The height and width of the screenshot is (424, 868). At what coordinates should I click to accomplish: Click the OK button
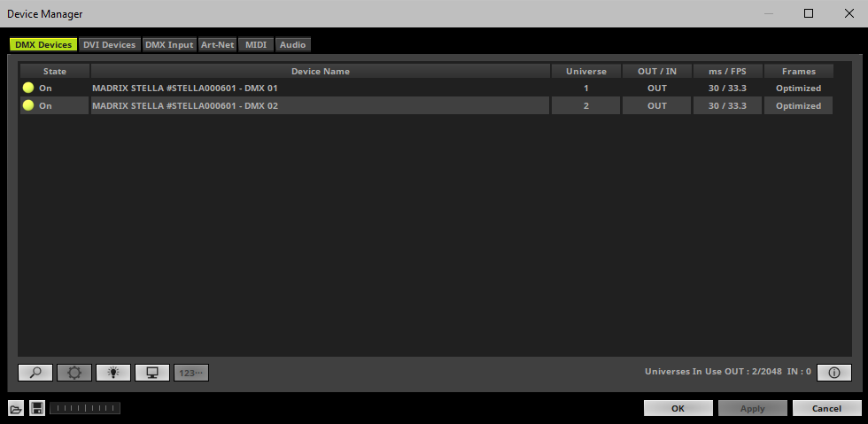point(678,408)
